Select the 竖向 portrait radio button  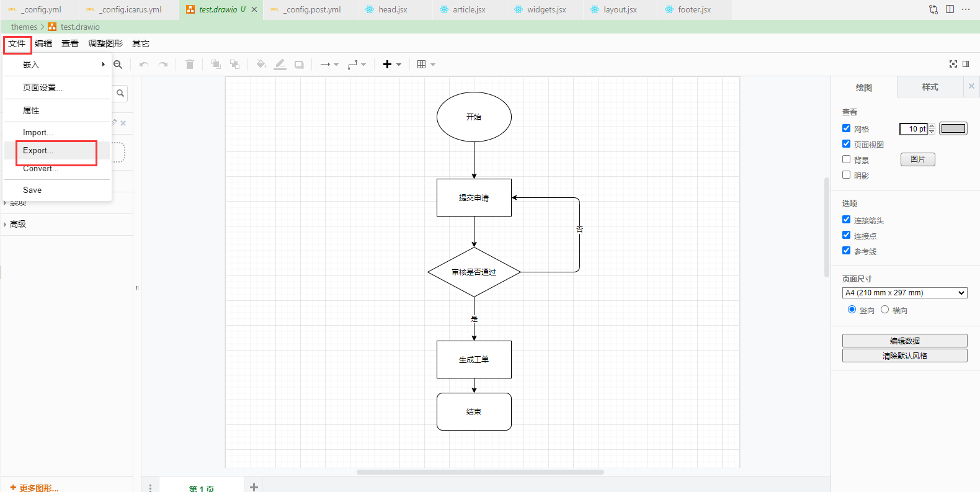coord(852,310)
